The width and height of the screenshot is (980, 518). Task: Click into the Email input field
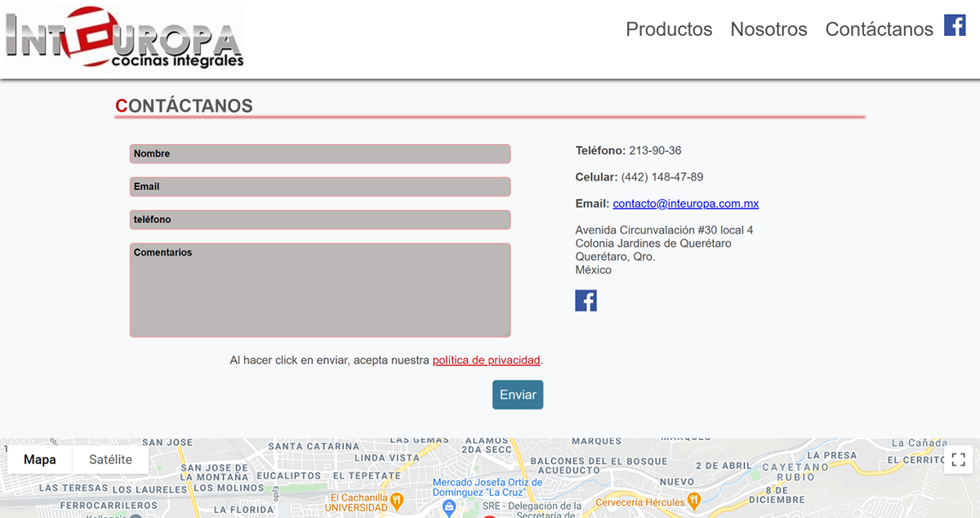tap(320, 187)
